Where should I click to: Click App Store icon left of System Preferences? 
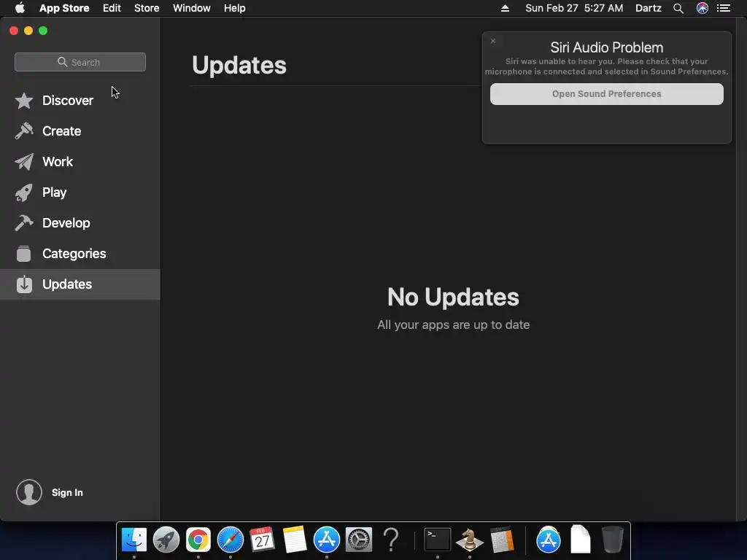(327, 540)
